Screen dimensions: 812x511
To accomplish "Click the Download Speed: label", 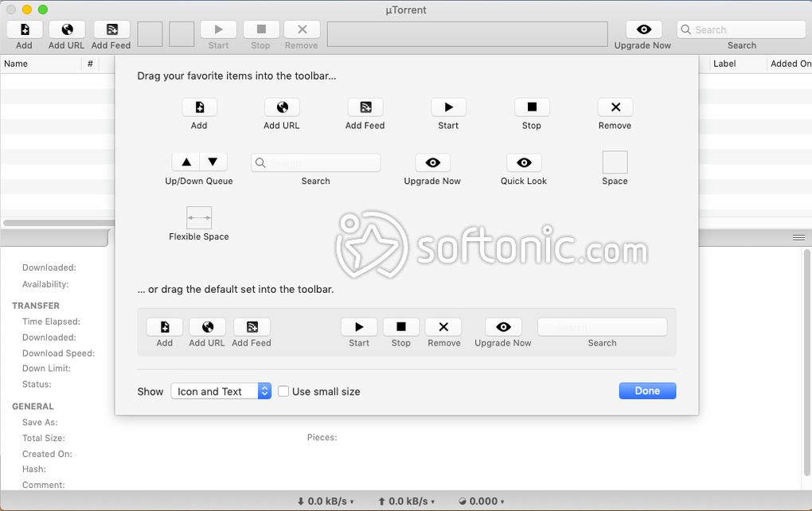I will point(59,353).
